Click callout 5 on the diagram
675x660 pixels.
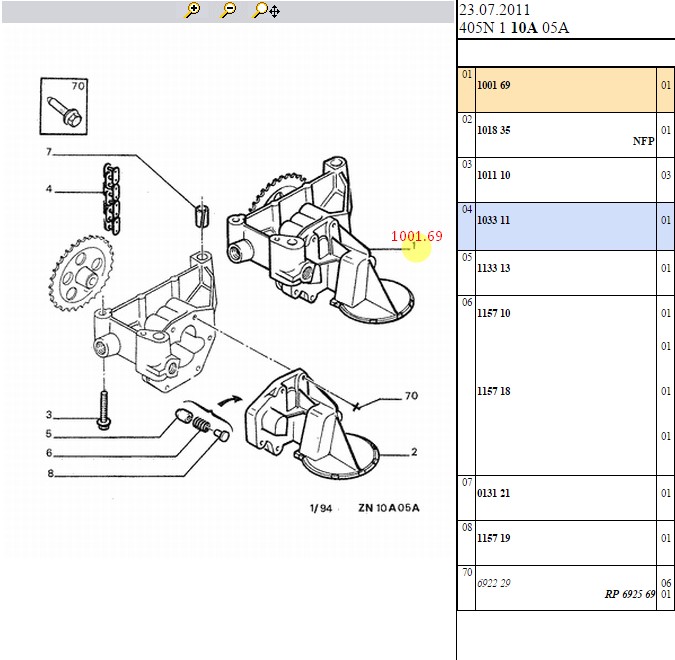(49, 434)
